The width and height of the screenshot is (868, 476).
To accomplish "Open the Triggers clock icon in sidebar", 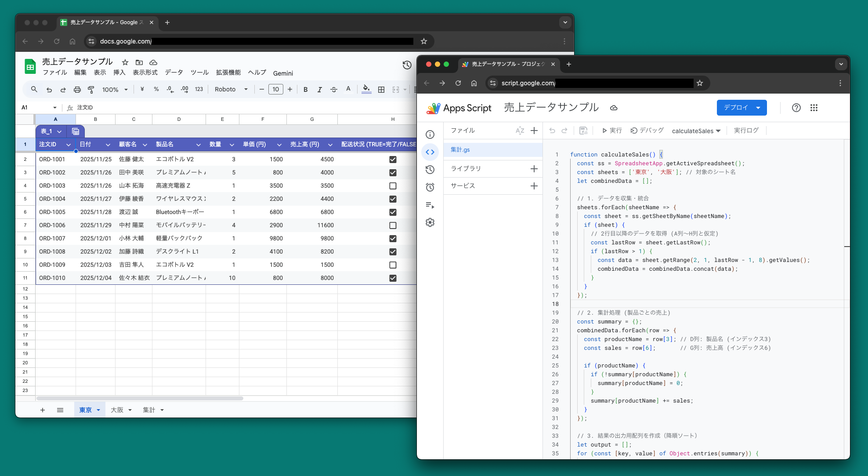I will click(x=430, y=187).
